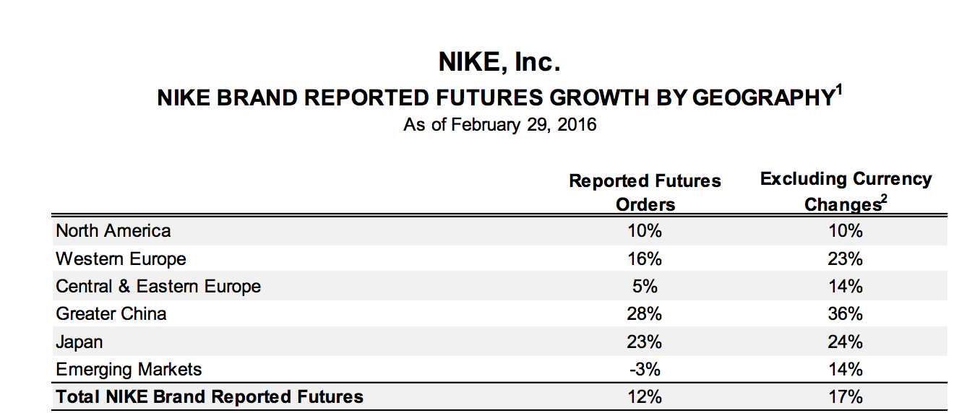Viewport: 980px width, 413px height.
Task: Click the Excluding Currency Changes column header
Action: pyautogui.click(x=845, y=191)
